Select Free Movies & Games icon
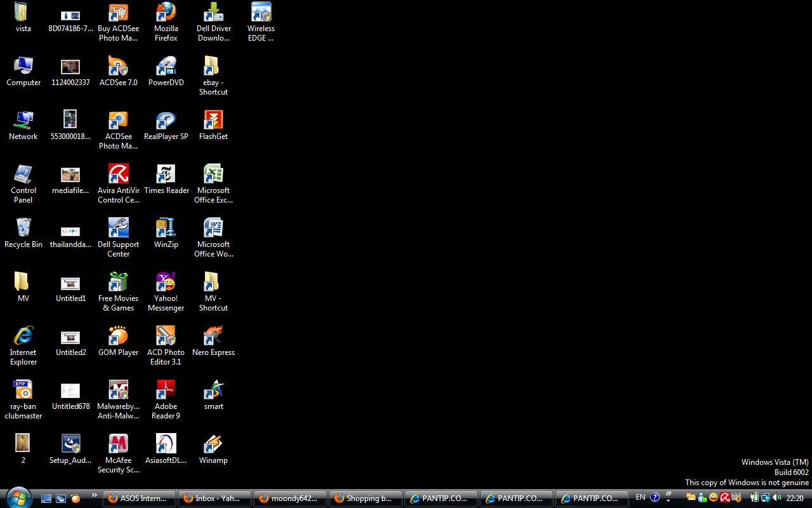Image resolution: width=812 pixels, height=508 pixels. (x=118, y=292)
